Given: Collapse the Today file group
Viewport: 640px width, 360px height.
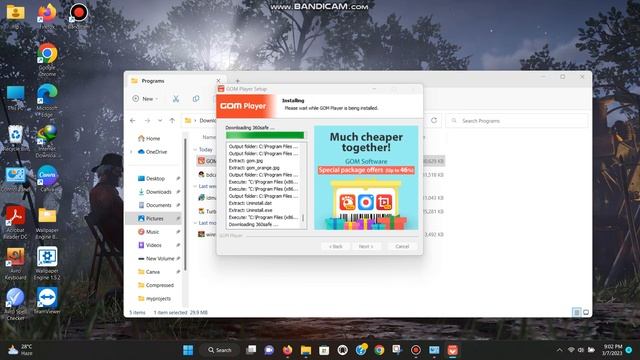Looking at the screenshot, I should point(195,150).
